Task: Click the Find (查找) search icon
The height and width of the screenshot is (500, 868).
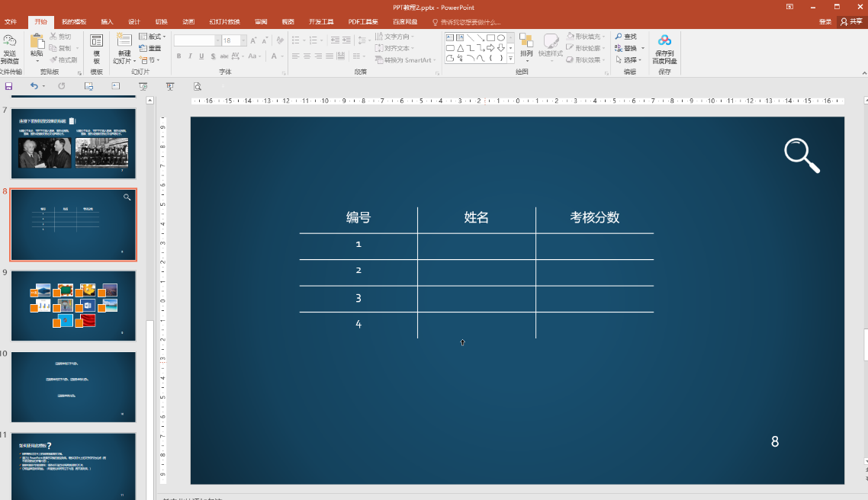Action: [619, 37]
